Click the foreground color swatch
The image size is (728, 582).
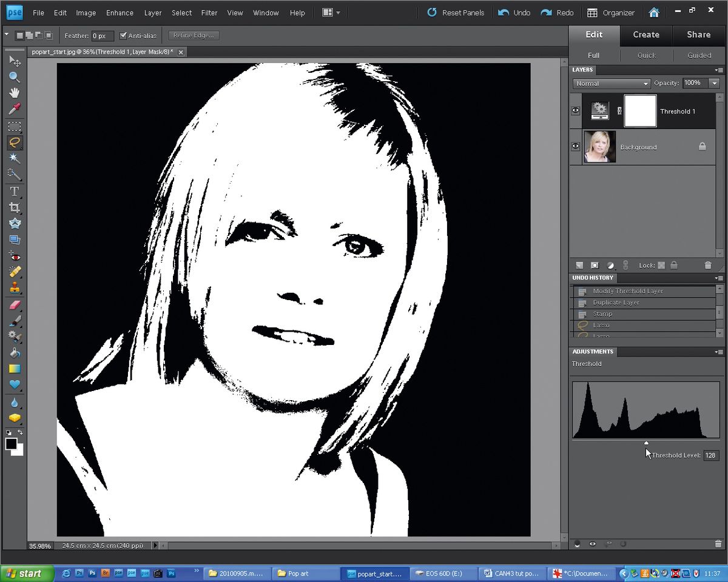11,443
